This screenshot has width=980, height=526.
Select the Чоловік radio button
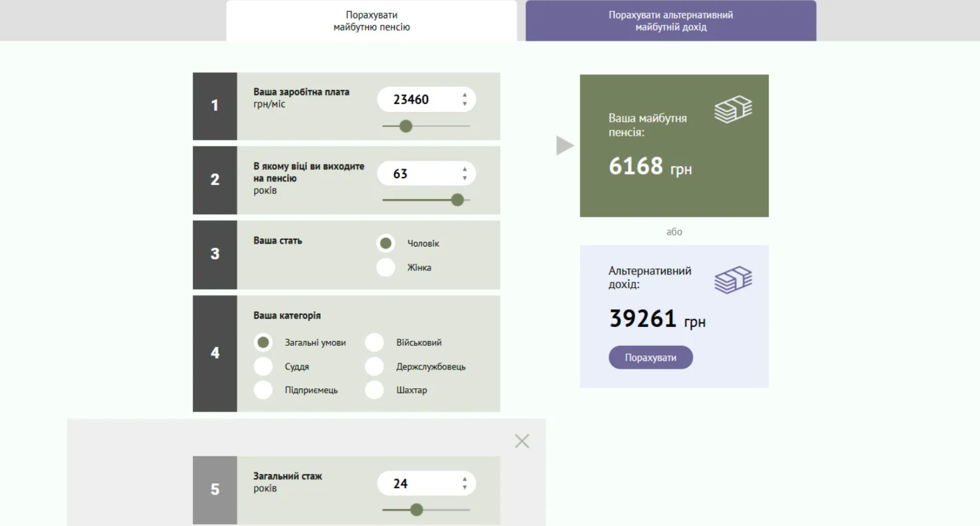(385, 244)
